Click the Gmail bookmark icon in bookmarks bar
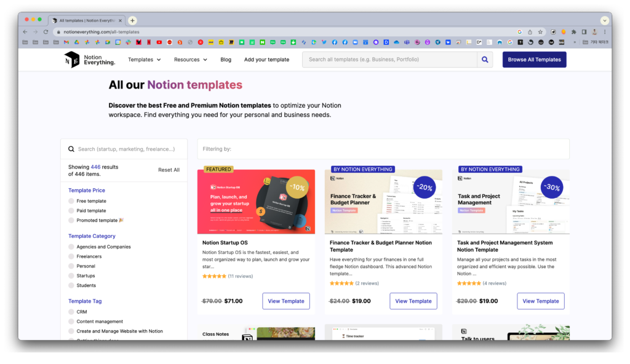This screenshot has width=630, height=364. coord(66,42)
